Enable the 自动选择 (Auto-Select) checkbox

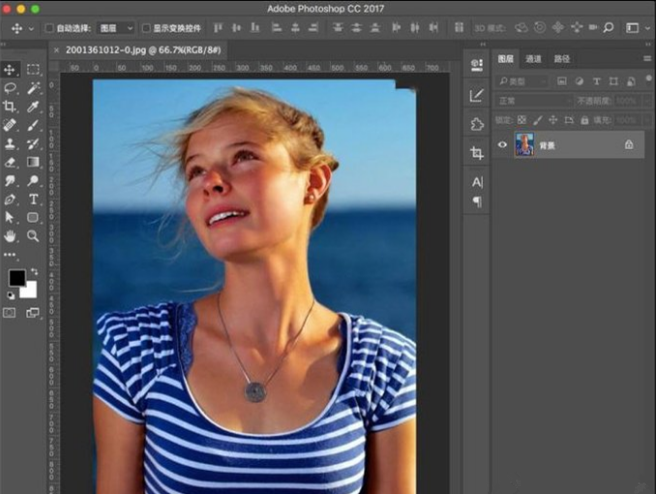50,28
